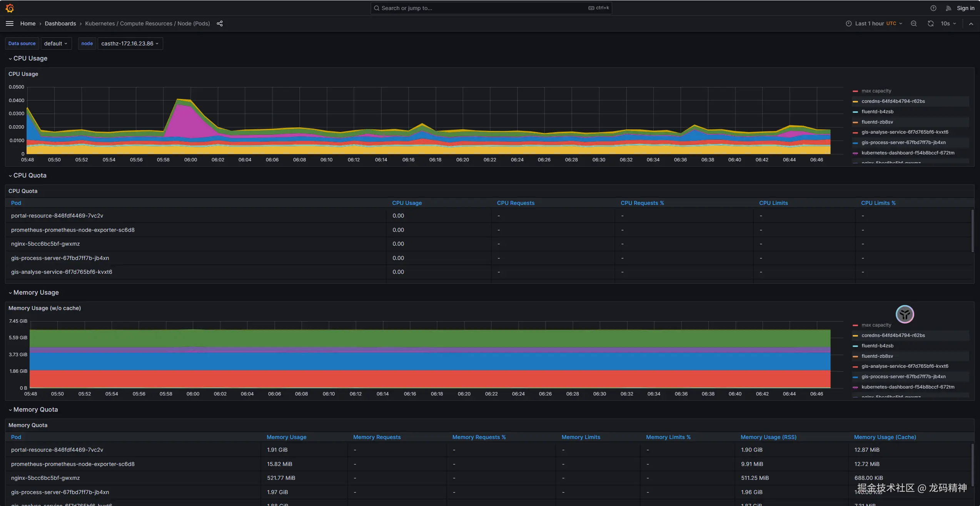
Task: Open Dashboards breadcrumb link
Action: [x=60, y=23]
